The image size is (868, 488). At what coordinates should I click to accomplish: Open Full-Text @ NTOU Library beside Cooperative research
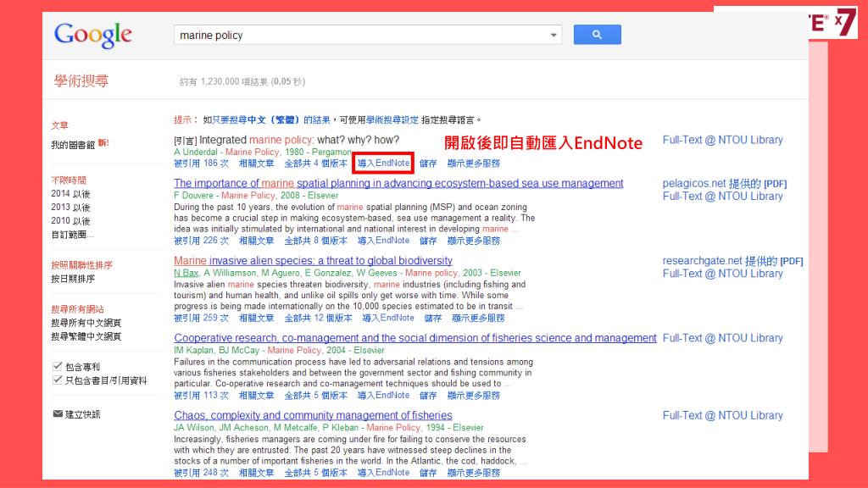722,338
